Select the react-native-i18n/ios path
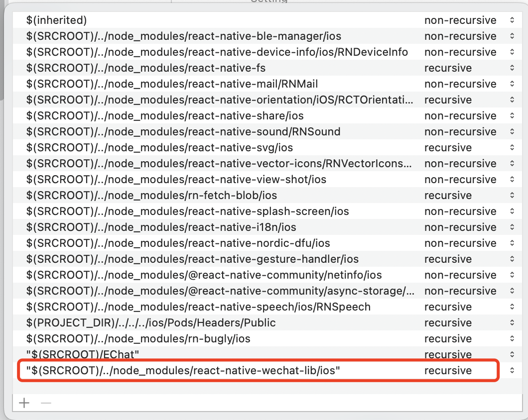The width and height of the screenshot is (528, 420). [161, 227]
